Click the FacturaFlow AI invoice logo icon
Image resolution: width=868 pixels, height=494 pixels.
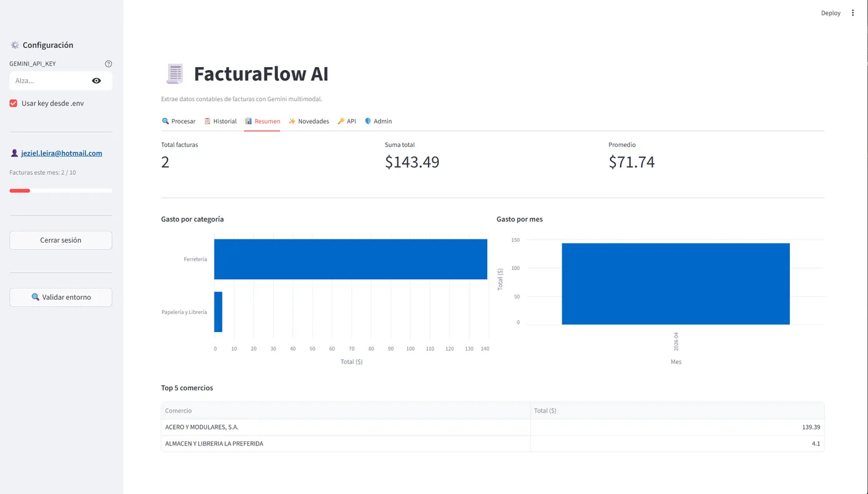point(175,74)
